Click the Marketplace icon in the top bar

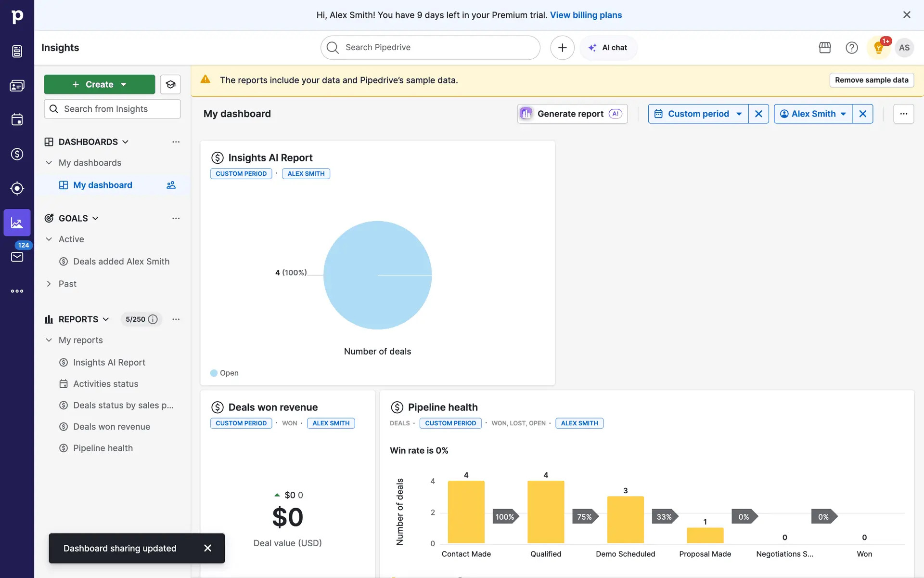(x=825, y=48)
